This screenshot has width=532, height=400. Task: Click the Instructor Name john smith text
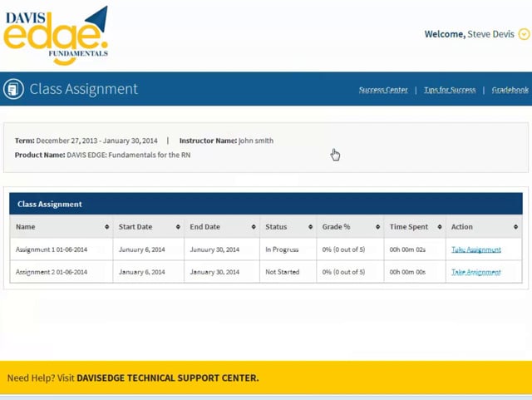tap(226, 141)
